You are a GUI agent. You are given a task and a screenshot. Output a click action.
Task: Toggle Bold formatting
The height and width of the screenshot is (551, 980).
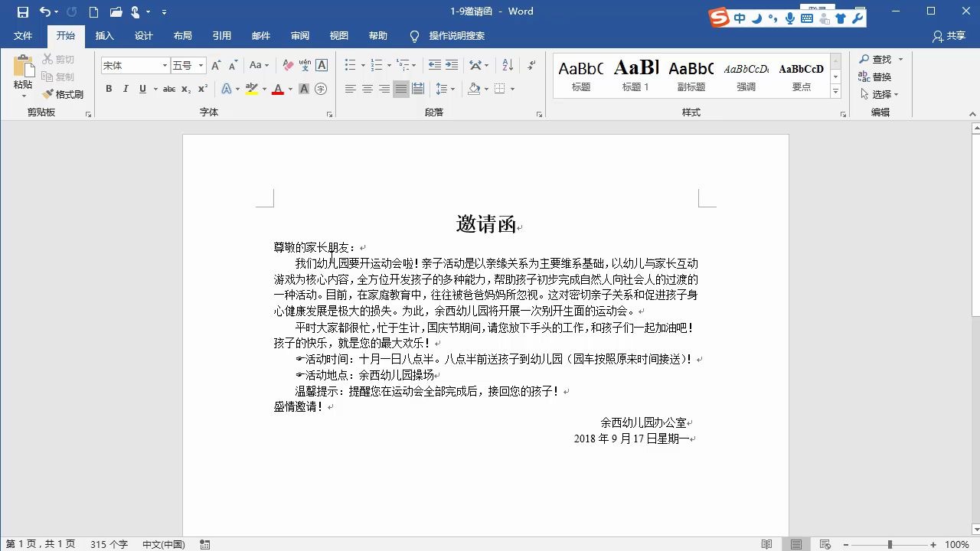(109, 89)
